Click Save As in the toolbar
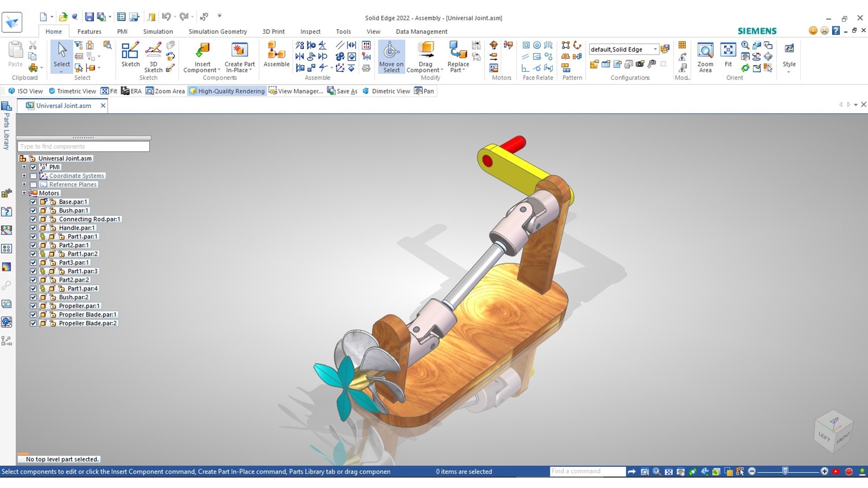The width and height of the screenshot is (868, 488). pos(343,91)
